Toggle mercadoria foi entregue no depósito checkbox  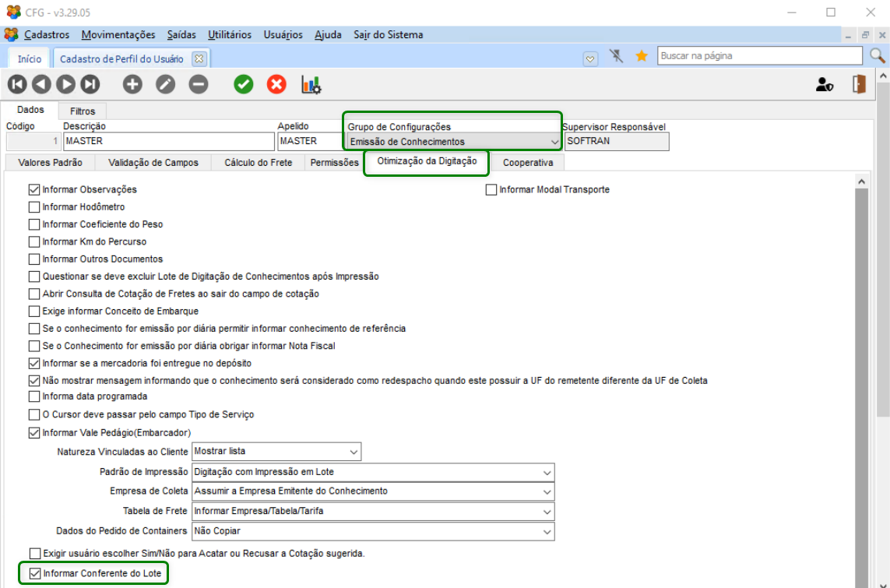[x=34, y=363]
